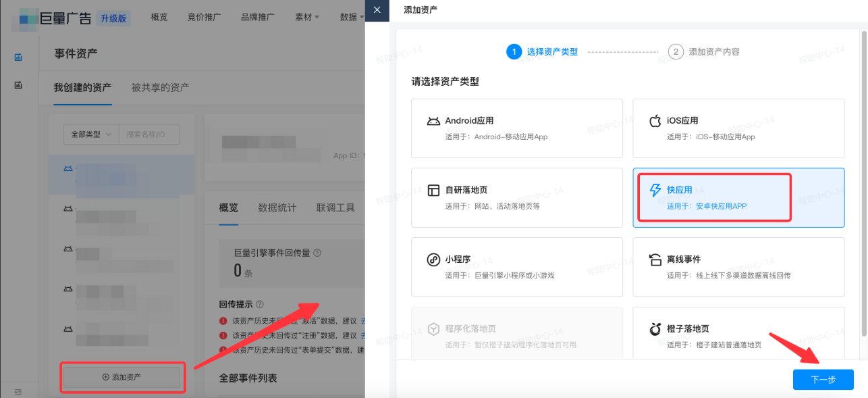The width and height of the screenshot is (868, 398).
Task: Close the 添加资产 drawer with X
Action: (x=377, y=9)
